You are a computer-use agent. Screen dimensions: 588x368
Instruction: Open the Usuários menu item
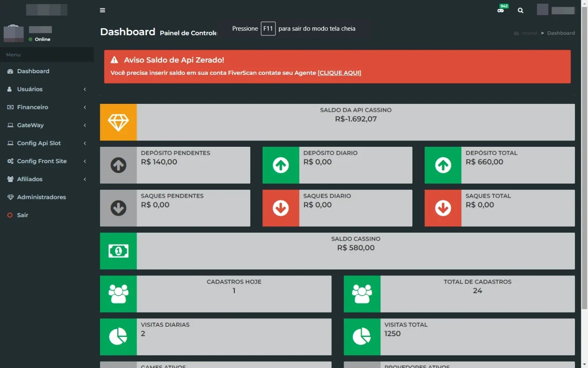pyautogui.click(x=47, y=89)
